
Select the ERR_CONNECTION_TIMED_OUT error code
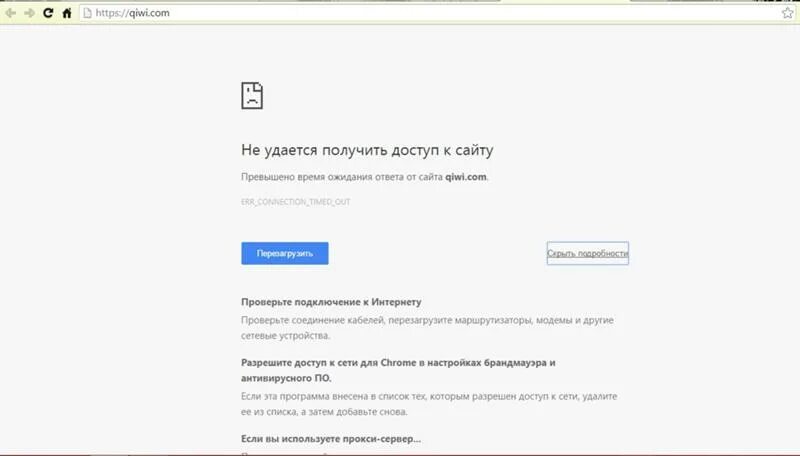[x=295, y=202]
